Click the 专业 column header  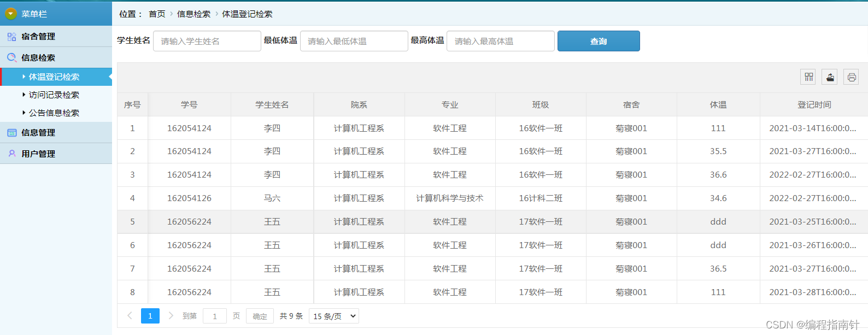[x=450, y=105]
